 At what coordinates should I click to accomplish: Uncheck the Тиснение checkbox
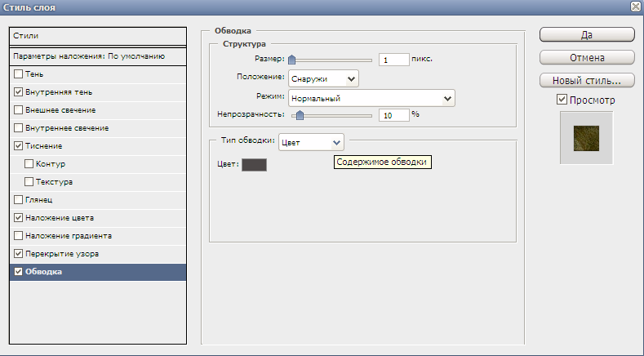[x=18, y=146]
